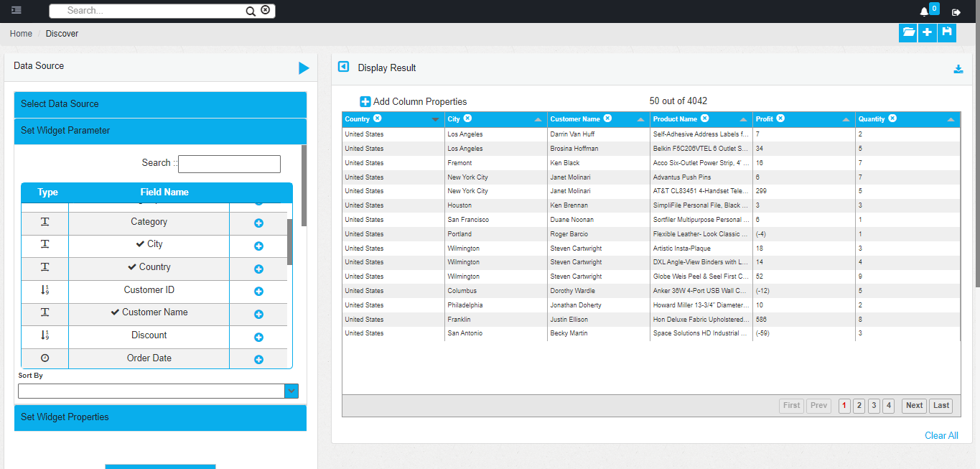Viewport: 980px width, 469px height.
Task: Go to results page 2
Action: click(859, 406)
